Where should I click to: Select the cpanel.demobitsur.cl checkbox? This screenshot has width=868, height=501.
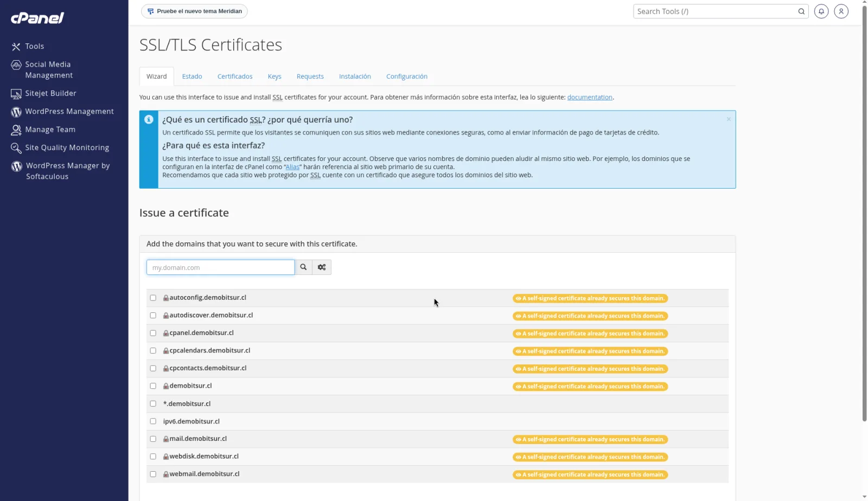tap(153, 333)
